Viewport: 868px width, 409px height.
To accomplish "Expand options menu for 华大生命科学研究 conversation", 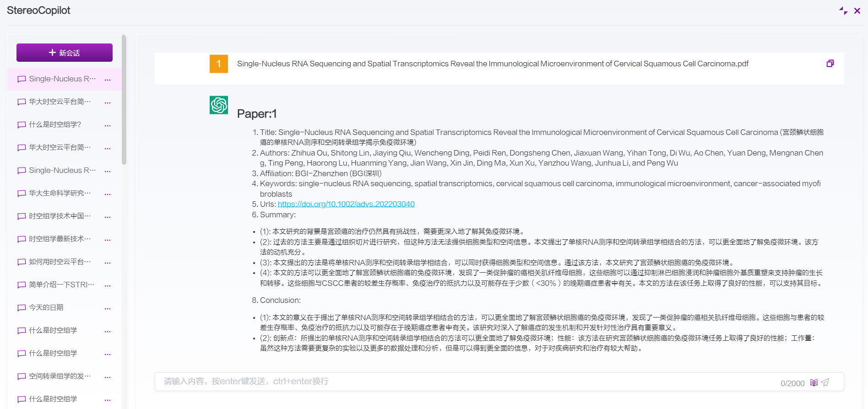I will tap(108, 194).
